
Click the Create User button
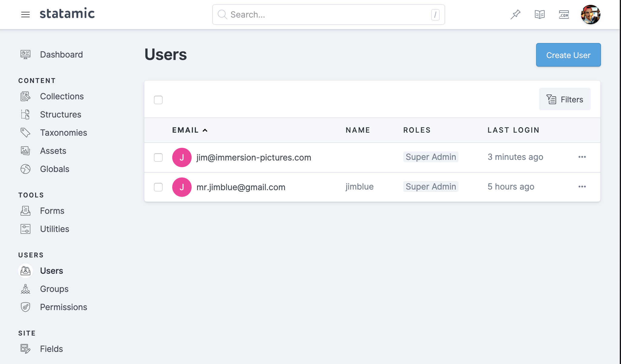click(x=568, y=55)
